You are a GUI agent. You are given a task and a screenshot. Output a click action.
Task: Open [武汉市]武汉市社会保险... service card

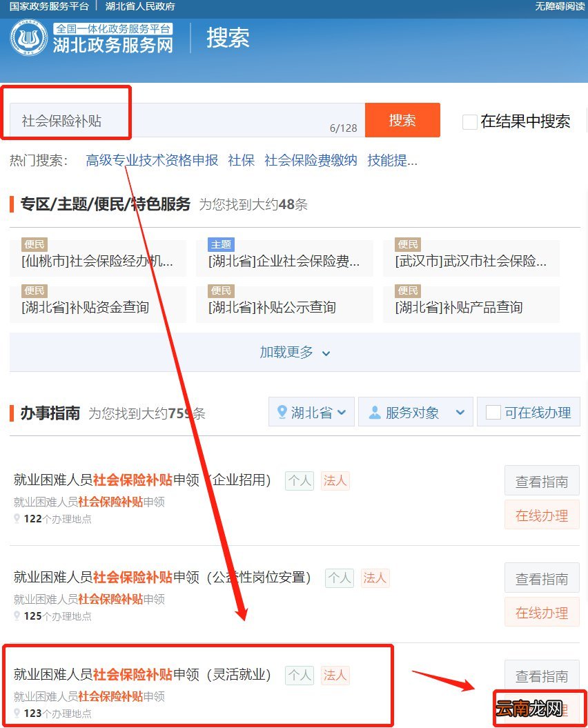point(471,257)
